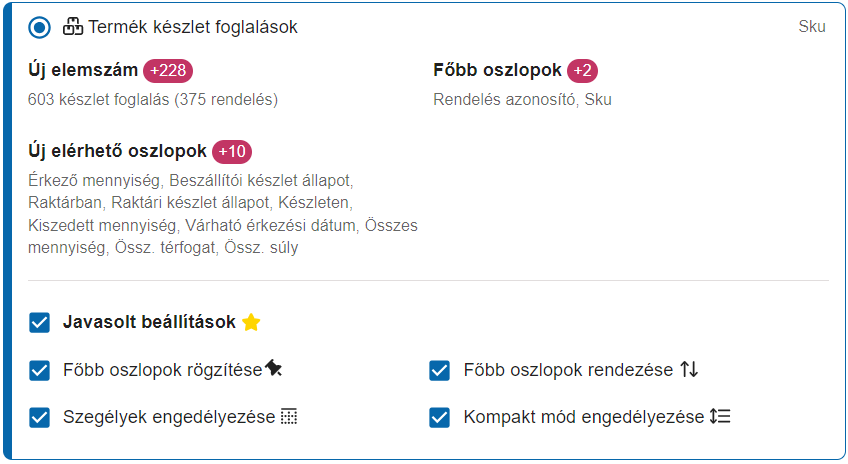
Task: Click the +2 badge next to Főbb oszlopok
Action: (582, 71)
